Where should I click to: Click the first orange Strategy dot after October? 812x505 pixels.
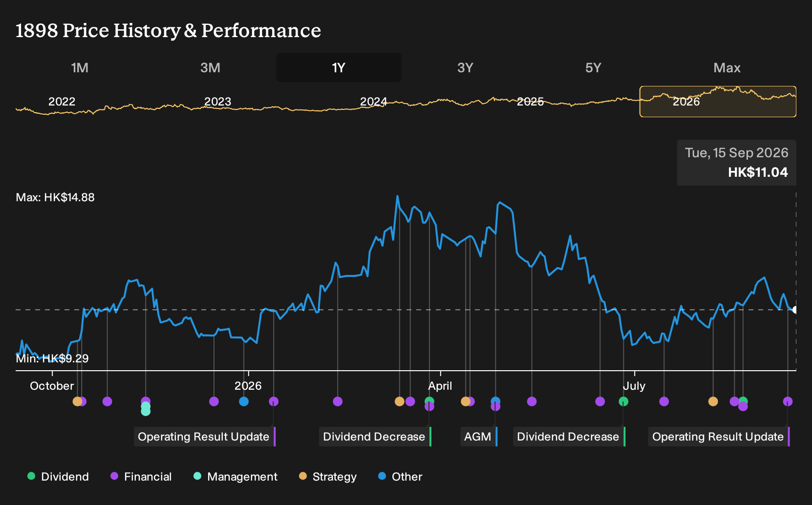tap(77, 401)
